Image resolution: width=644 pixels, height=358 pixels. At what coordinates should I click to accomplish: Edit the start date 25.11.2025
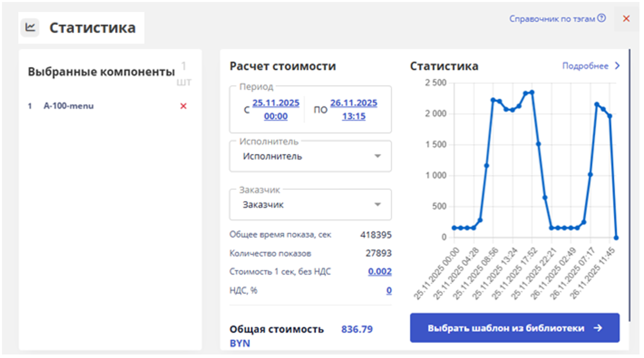click(x=276, y=103)
